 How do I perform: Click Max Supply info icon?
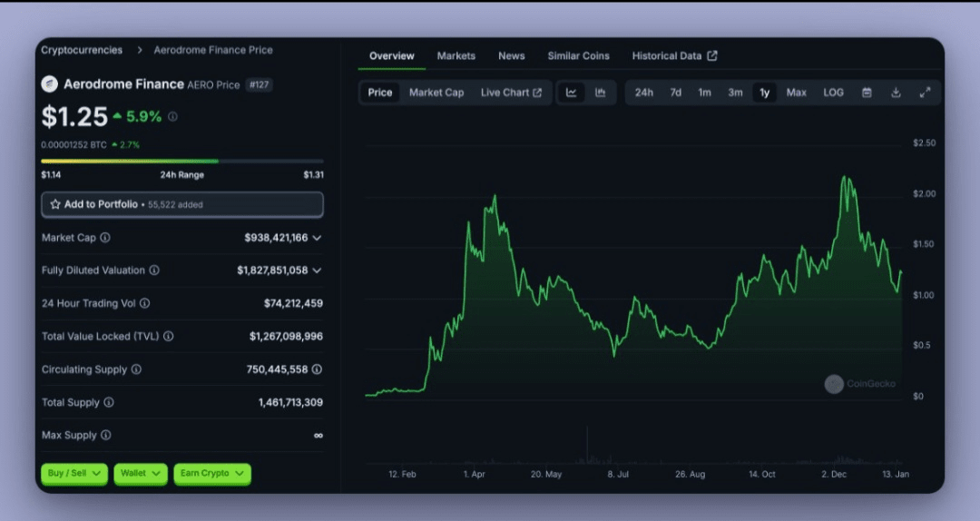click(x=105, y=436)
